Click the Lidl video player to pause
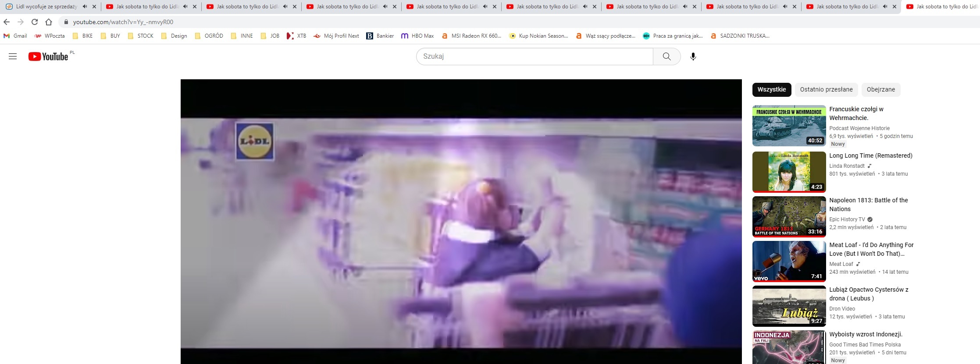 [x=461, y=222]
